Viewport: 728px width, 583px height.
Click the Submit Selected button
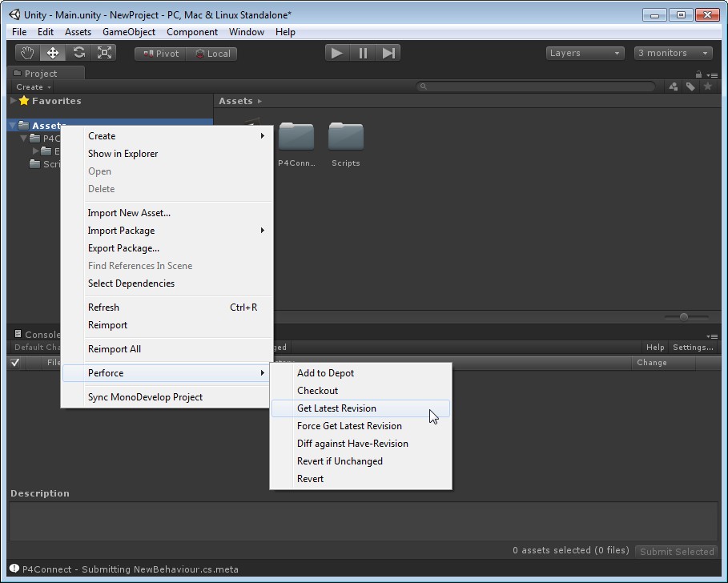pos(677,552)
